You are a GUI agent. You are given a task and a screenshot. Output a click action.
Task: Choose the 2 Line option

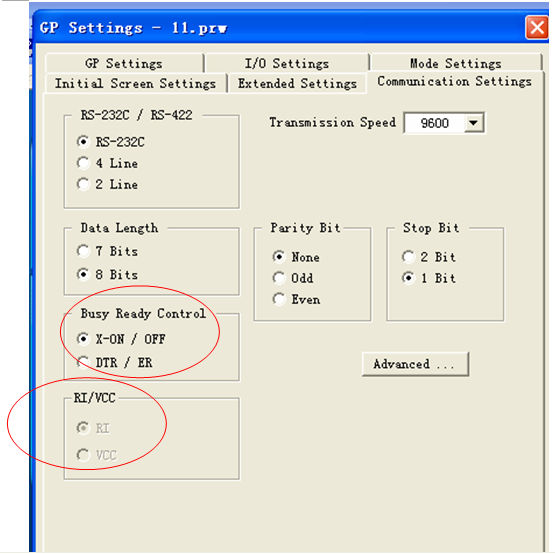pos(107,184)
